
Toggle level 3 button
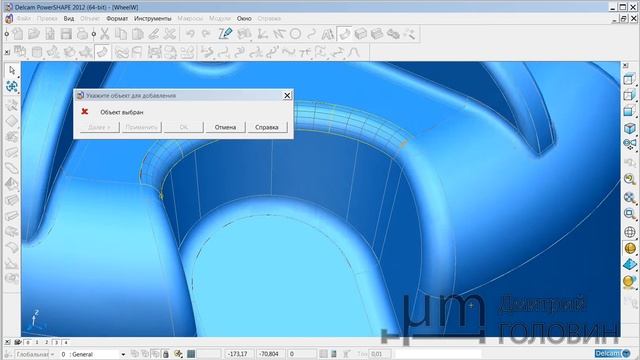click(56, 342)
